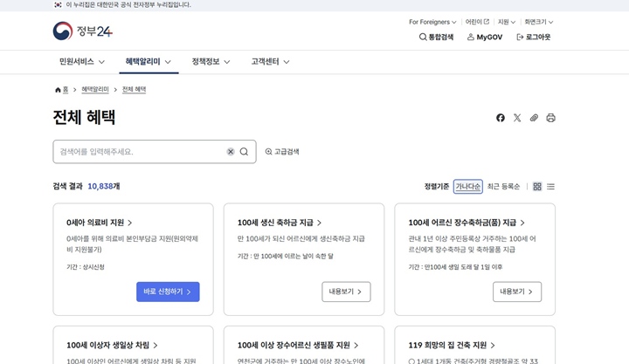Open the 0세아 의료비 지원 title

pos(99,223)
